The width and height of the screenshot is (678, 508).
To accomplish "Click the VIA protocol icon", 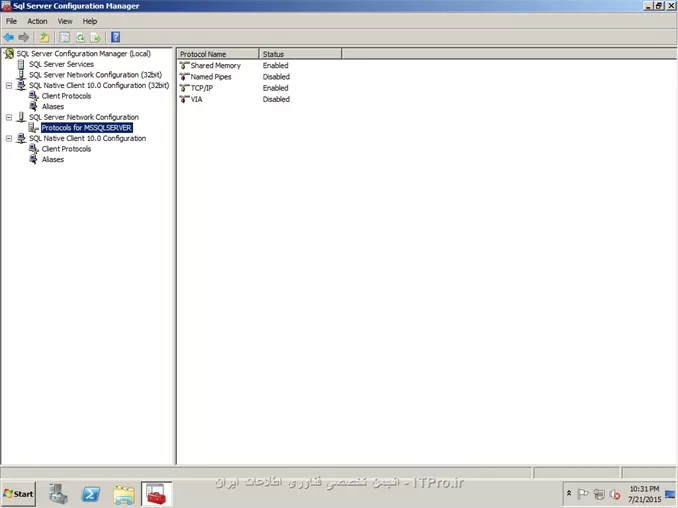I will click(x=184, y=99).
